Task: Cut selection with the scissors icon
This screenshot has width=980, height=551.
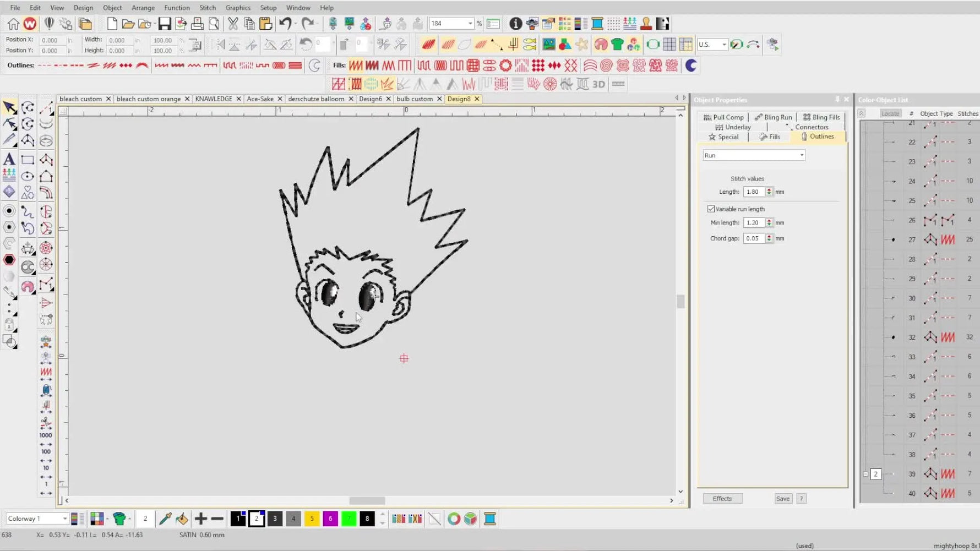Action: pyautogui.click(x=233, y=24)
